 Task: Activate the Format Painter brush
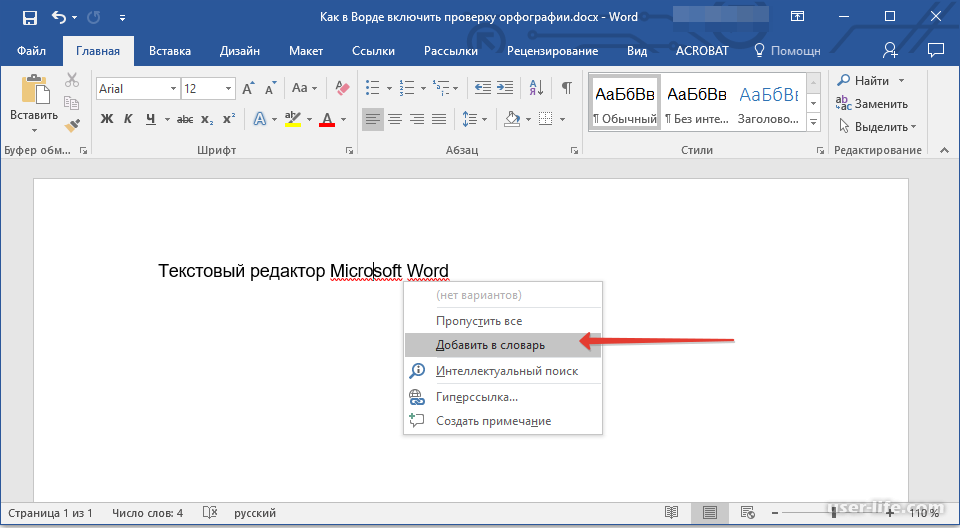pyautogui.click(x=72, y=126)
